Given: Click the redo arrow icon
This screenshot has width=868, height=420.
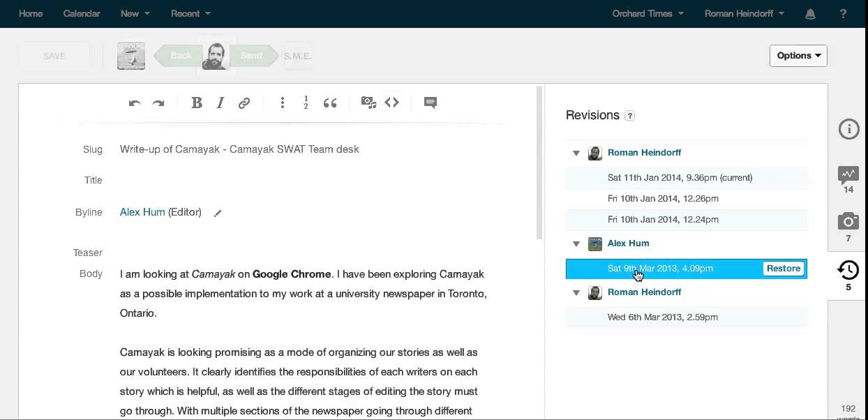Looking at the screenshot, I should coord(158,103).
